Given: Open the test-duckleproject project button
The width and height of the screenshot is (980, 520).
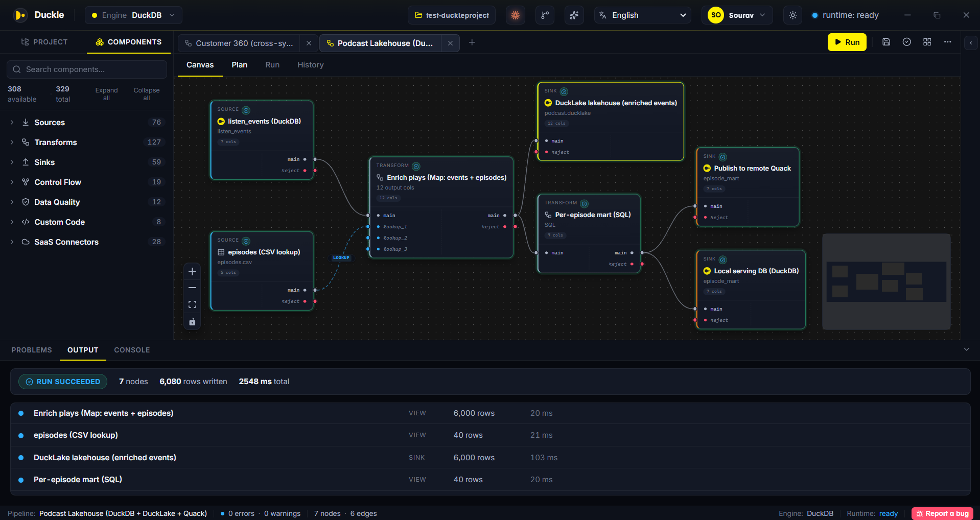Looking at the screenshot, I should tap(452, 15).
